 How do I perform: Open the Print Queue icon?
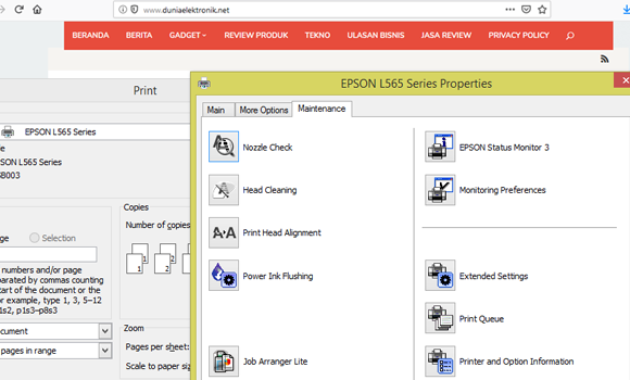click(440, 318)
